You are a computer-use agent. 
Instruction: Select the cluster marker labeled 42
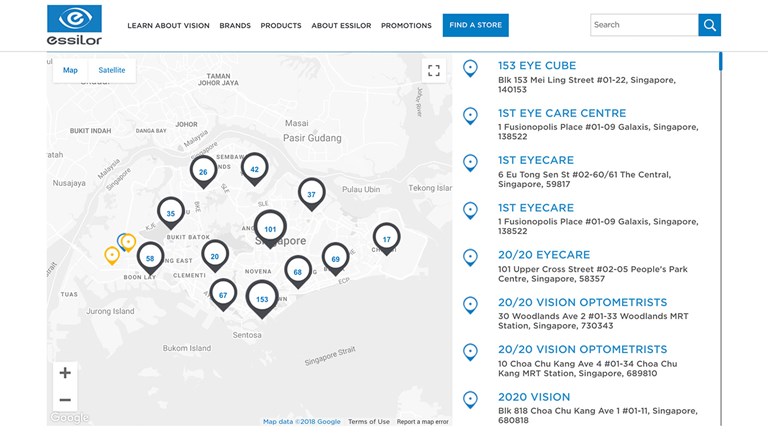tap(255, 169)
